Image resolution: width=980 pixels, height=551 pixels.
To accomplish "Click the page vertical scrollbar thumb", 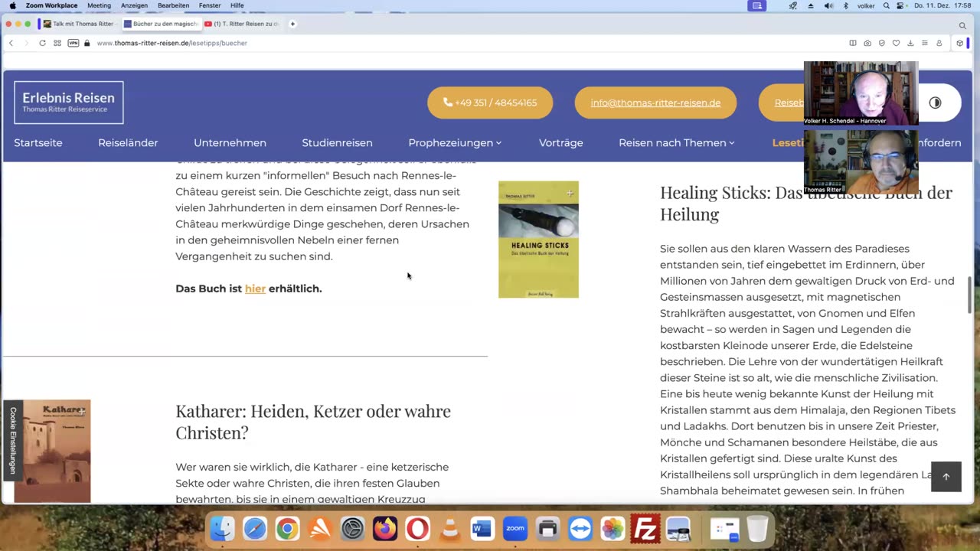I will 969,295.
